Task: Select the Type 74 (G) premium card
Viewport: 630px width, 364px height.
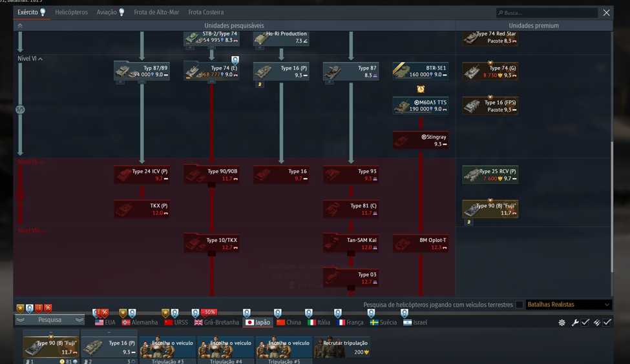Action: 490,71
